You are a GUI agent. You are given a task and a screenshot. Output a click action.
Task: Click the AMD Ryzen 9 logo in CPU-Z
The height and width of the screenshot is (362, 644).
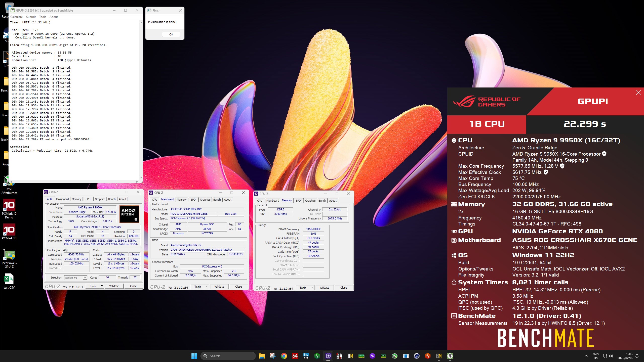tap(129, 214)
